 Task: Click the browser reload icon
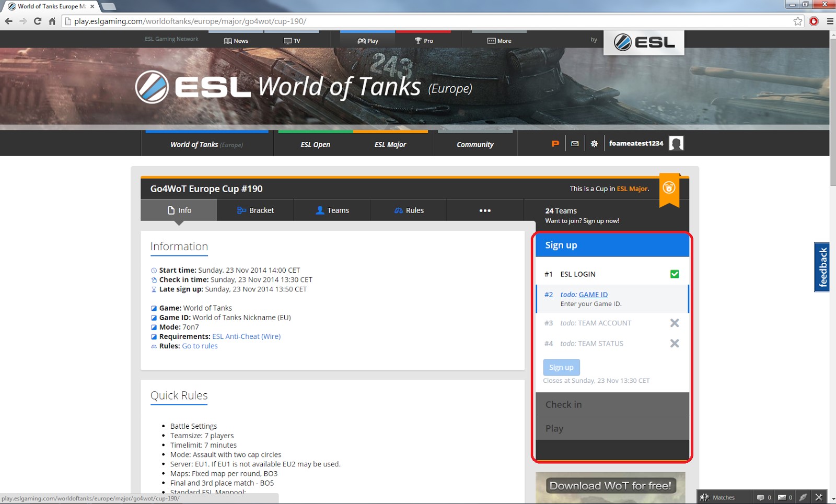tap(37, 21)
